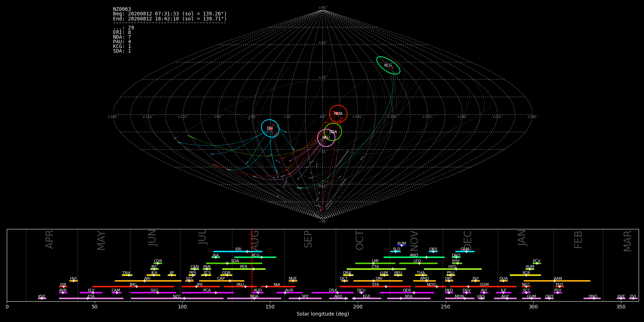
Task: Select the DEC month label
Action: point(468,240)
